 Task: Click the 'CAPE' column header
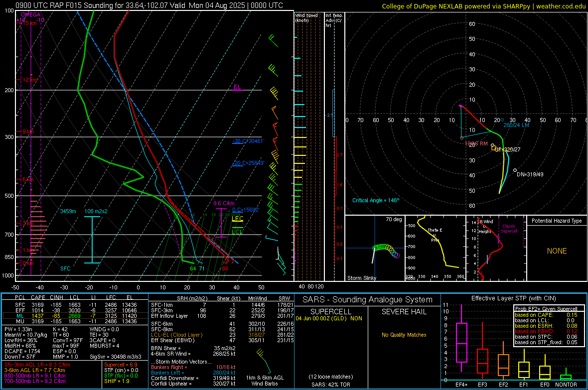tap(38, 298)
